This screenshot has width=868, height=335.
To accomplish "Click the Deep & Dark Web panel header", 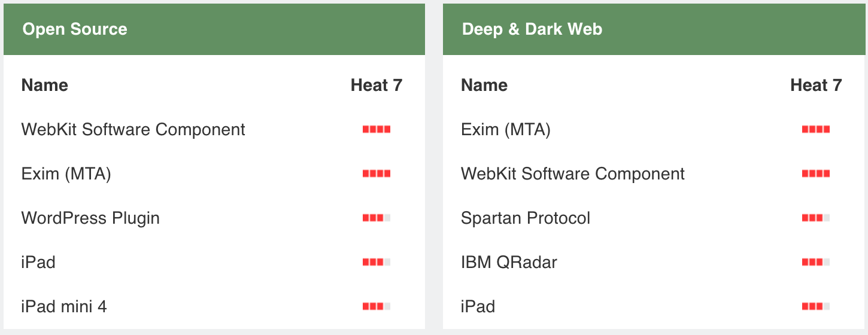I will pos(532,29).
